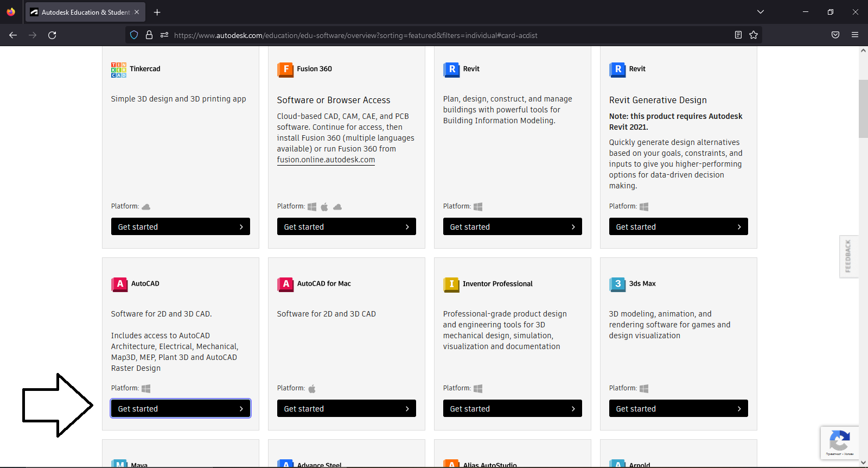Reload the current page

point(52,35)
